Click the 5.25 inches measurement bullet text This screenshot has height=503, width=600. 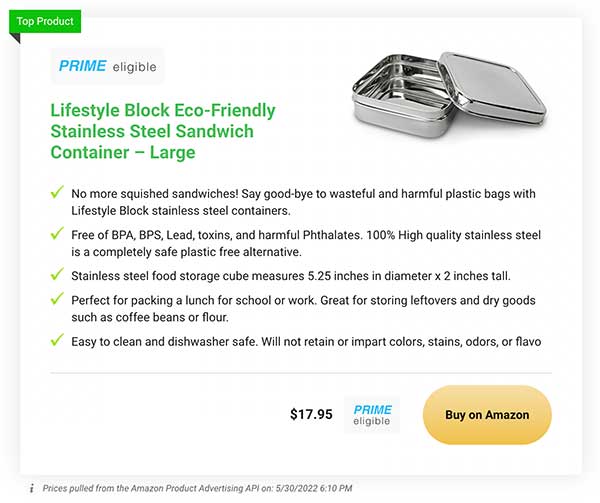(291, 276)
